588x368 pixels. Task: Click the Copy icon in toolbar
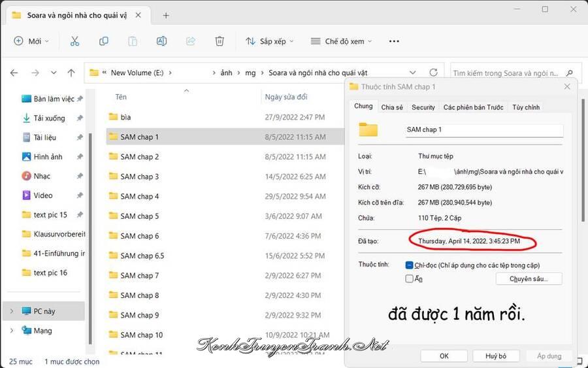[x=103, y=41]
